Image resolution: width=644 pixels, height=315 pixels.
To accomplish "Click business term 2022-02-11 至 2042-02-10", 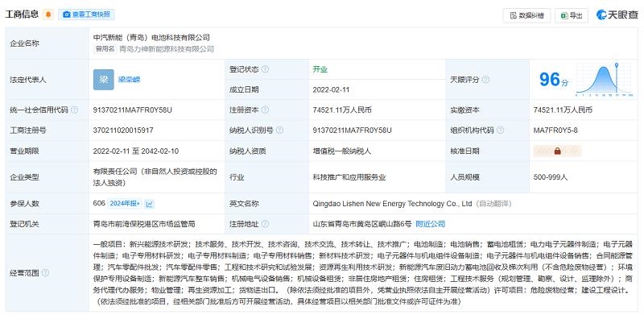I will 136,151.
